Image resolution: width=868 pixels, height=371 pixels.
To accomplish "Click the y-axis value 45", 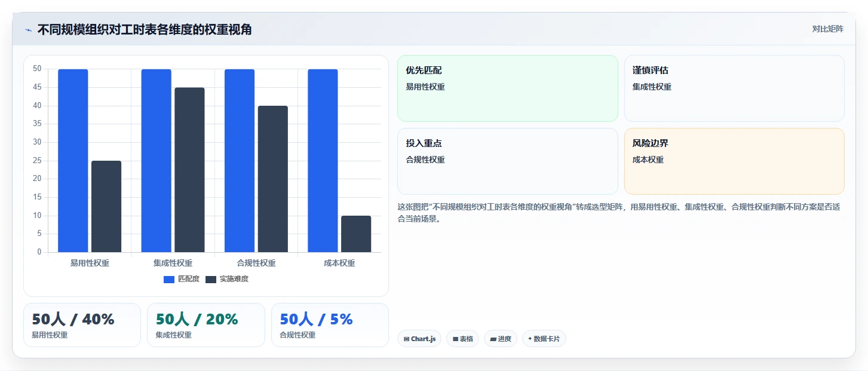I will click(37, 87).
